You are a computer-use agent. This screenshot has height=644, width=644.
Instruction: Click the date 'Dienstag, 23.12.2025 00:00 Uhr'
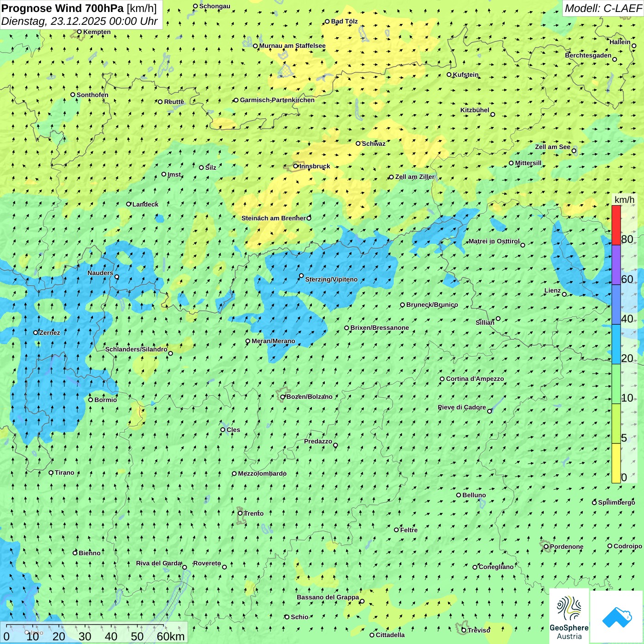(x=80, y=21)
